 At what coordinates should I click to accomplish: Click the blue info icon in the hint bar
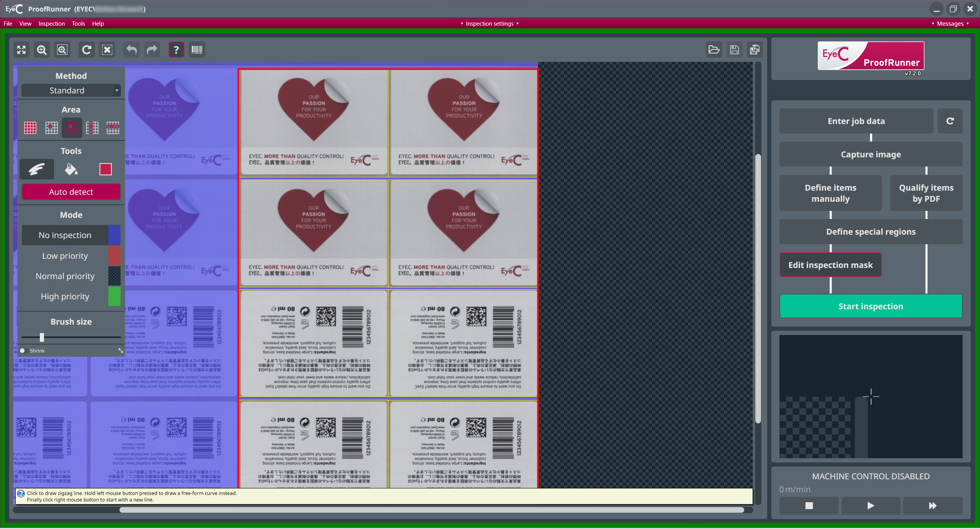21,493
